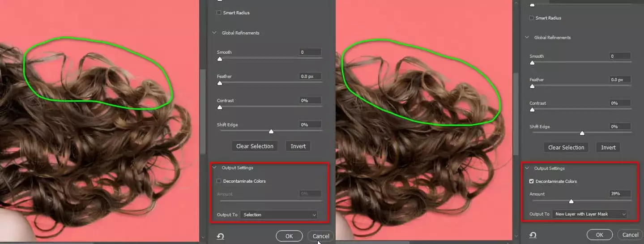The image size is (644, 244).
Task: Click the left panel's vertical scrollbar thumb
Action: (203, 111)
